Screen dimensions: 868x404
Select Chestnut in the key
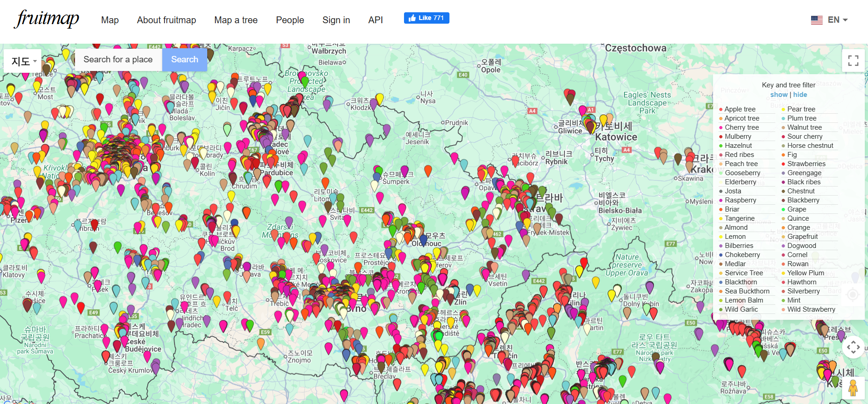[801, 191]
